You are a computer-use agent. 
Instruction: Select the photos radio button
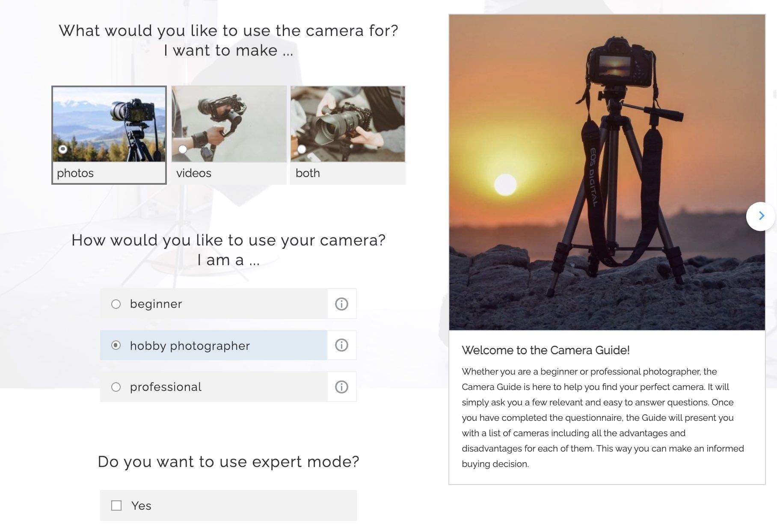click(x=63, y=149)
